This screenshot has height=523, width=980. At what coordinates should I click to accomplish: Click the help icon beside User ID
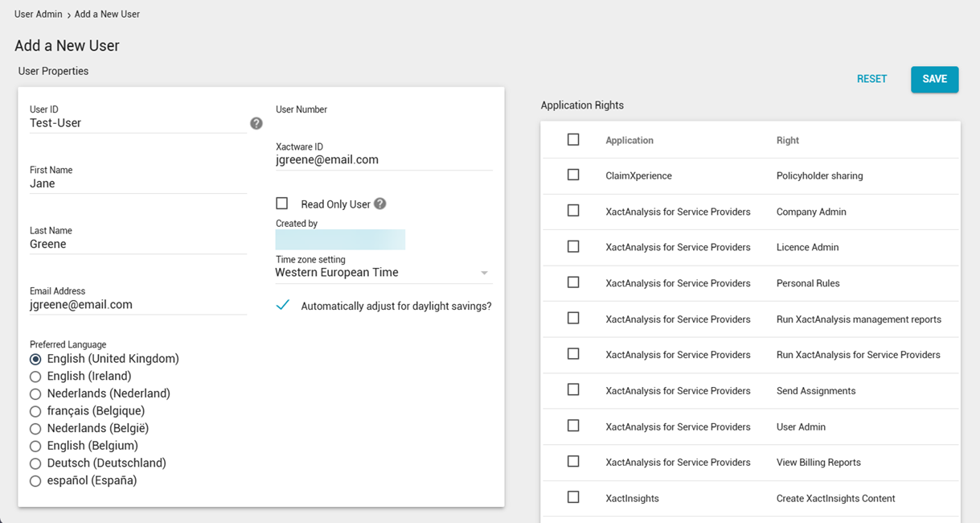[x=256, y=123]
